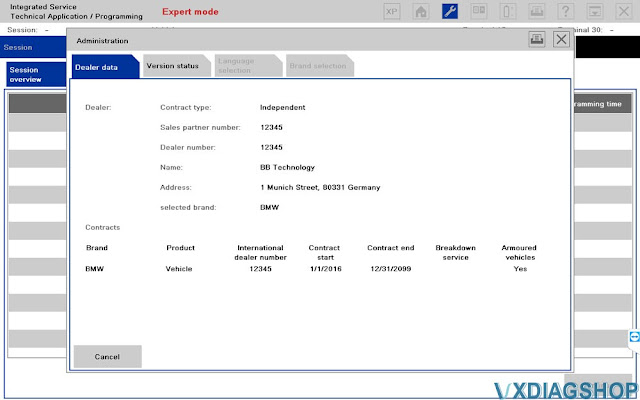Click the address 1 Munich Street, 80331 Germany
Viewport: 640px width, 400px height.
coord(320,187)
